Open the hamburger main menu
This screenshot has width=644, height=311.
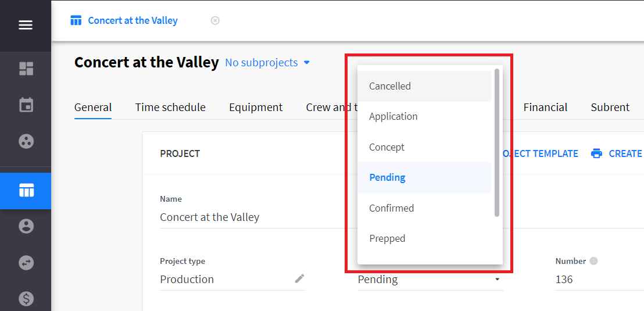26,26
